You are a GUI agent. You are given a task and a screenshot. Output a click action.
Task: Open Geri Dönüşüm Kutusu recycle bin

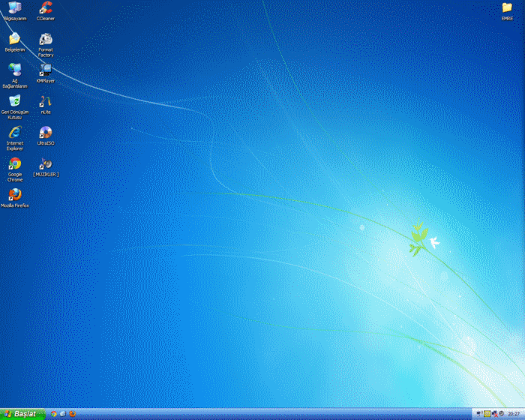[14, 101]
